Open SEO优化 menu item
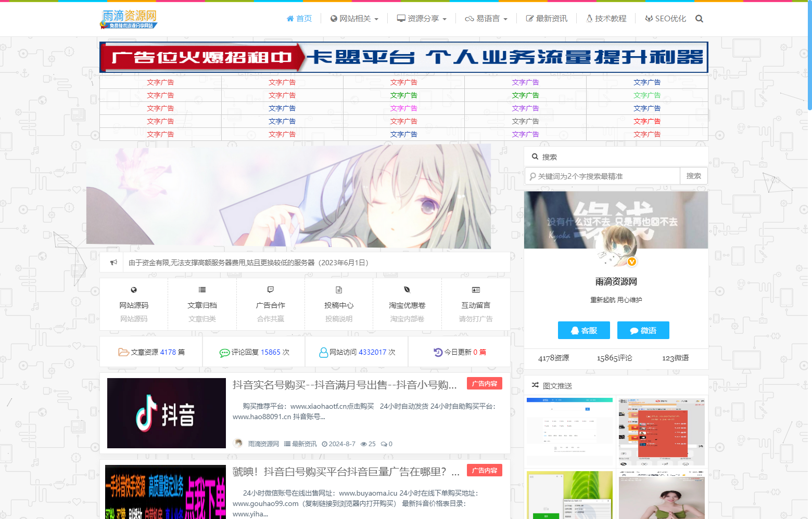The width and height of the screenshot is (812, 519). (x=666, y=19)
